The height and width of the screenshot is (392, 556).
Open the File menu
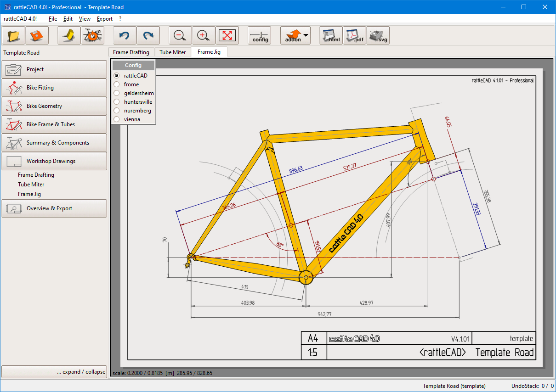(x=53, y=19)
